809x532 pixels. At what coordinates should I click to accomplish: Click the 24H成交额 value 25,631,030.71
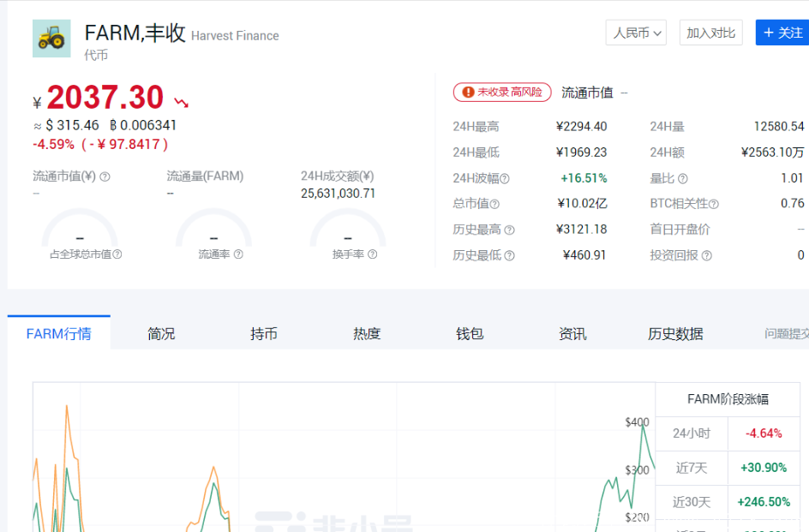pyautogui.click(x=338, y=194)
